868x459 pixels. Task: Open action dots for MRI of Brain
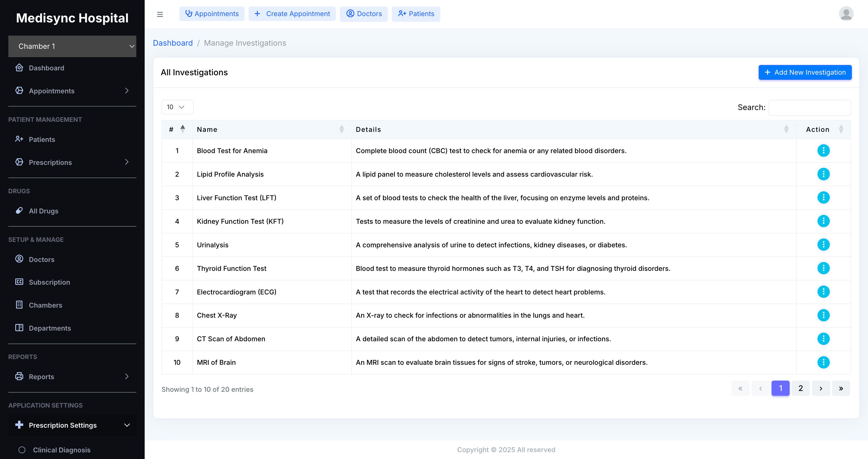[823, 362]
